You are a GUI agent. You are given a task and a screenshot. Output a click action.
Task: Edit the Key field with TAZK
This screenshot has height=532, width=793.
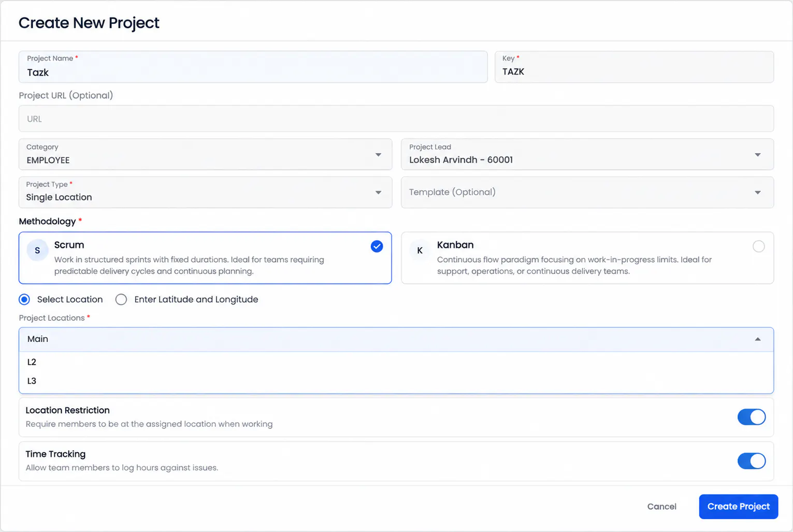(634, 67)
